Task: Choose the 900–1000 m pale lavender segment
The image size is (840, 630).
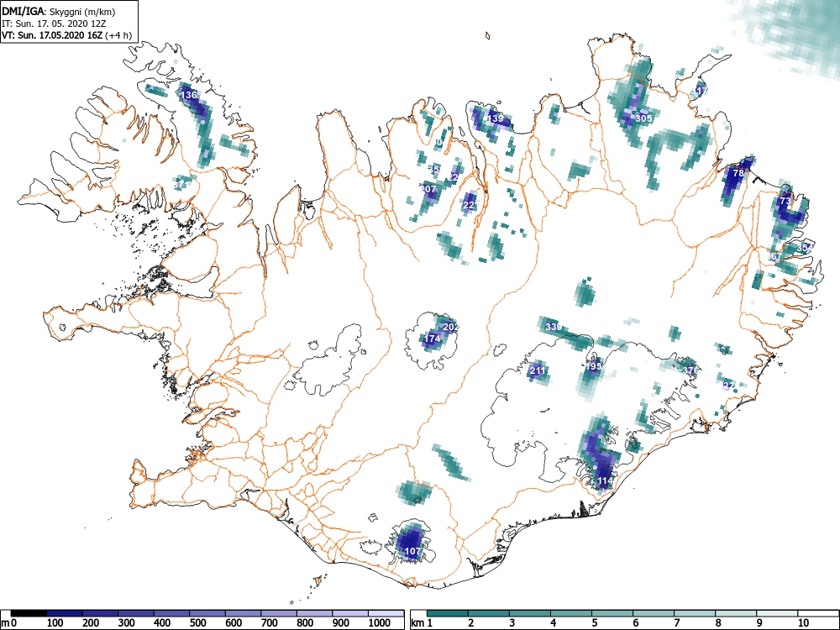Action: point(350,613)
